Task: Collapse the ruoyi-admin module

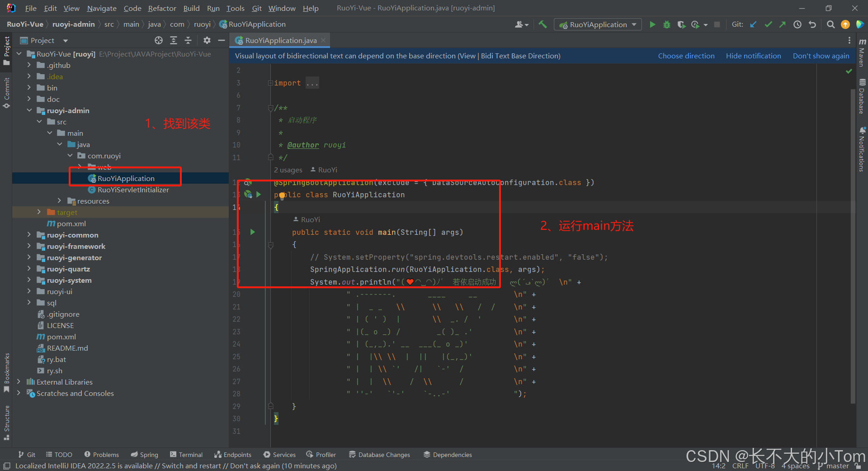Action: pos(29,110)
